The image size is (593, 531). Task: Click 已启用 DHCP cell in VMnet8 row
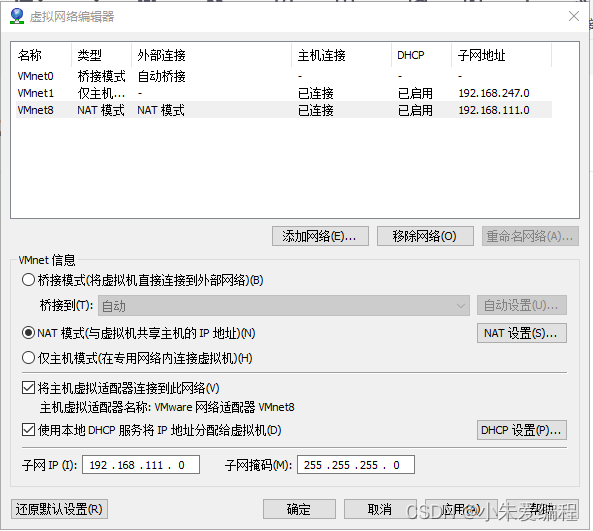pyautogui.click(x=415, y=110)
